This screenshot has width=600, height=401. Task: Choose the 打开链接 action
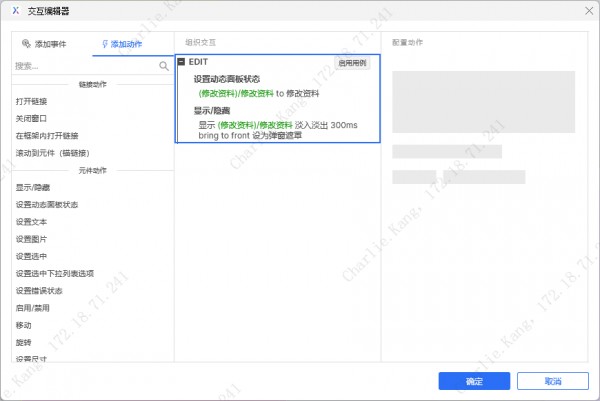pos(31,101)
